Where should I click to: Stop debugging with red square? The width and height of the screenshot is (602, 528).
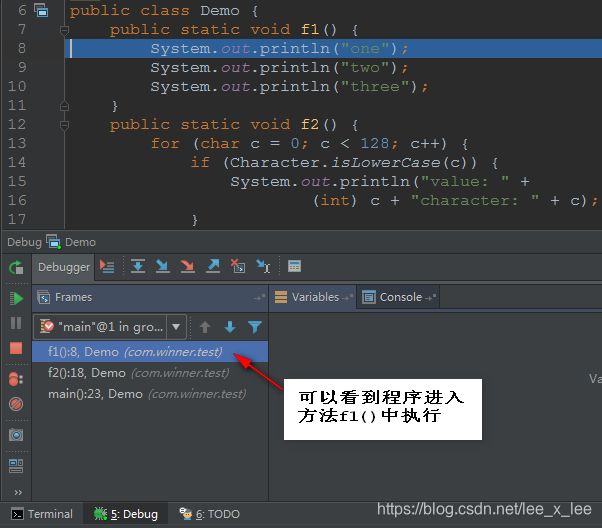tap(16, 348)
